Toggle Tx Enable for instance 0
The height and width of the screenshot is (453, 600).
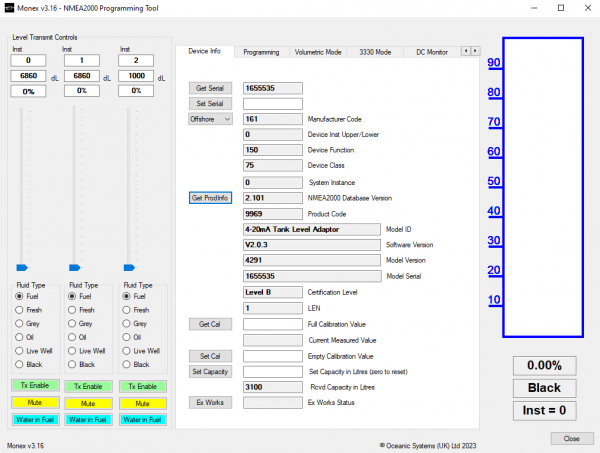(35, 385)
